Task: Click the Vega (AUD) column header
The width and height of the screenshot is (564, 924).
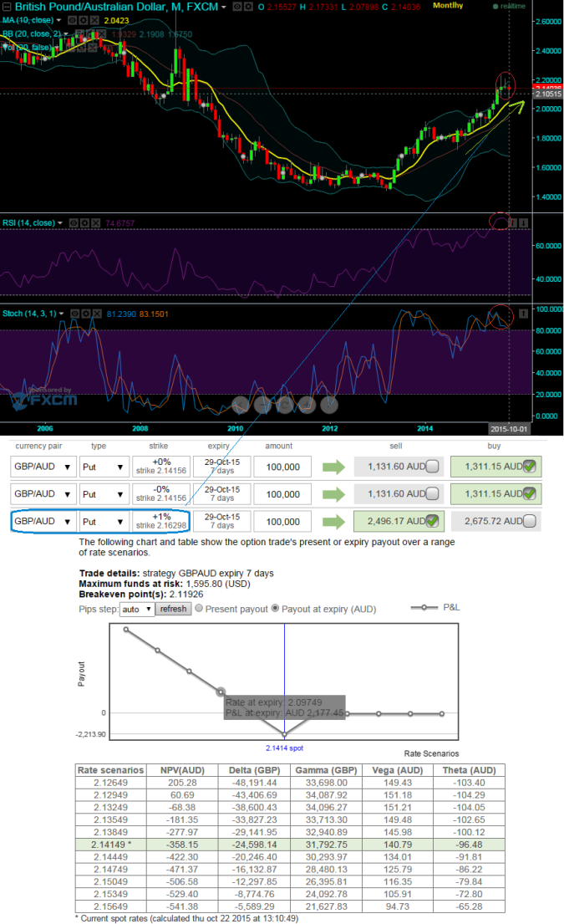Action: 398,770
